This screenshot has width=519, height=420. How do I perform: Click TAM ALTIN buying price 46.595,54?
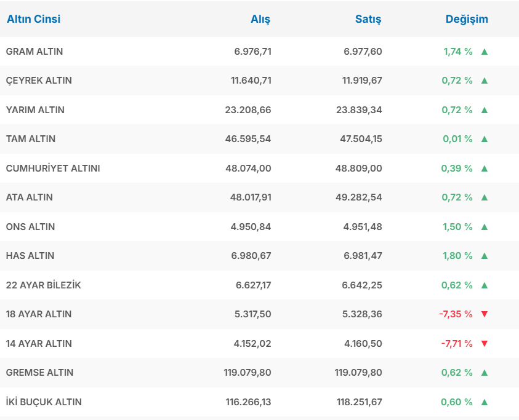click(248, 139)
